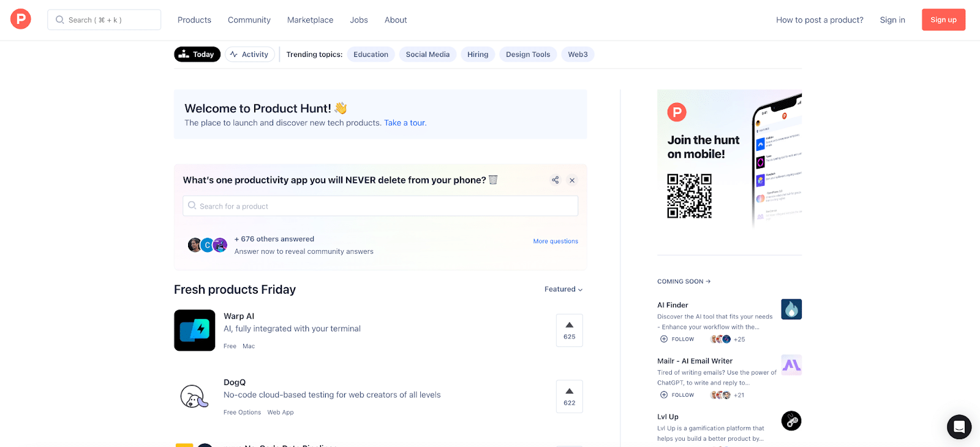Click the Fresh products Friday heading
980x447 pixels.
235,289
